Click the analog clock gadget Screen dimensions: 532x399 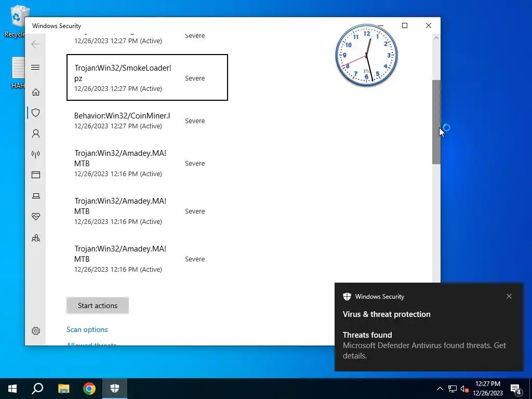point(366,55)
